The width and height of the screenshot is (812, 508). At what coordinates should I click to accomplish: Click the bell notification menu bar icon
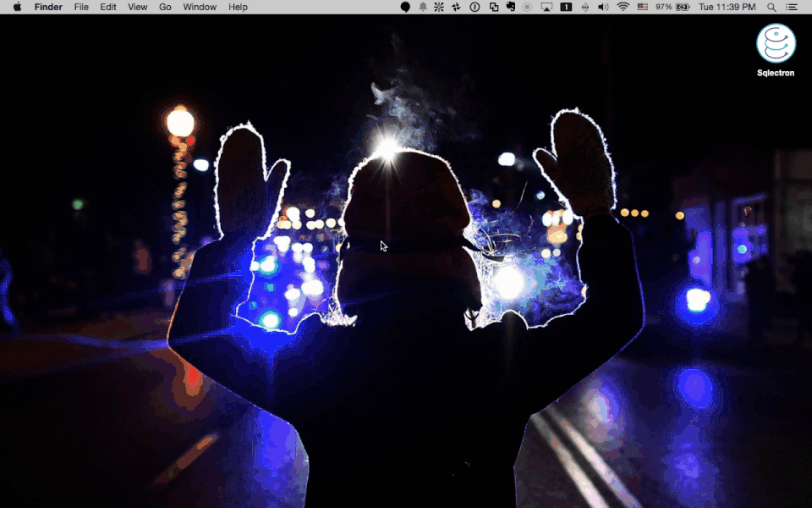[x=423, y=7]
